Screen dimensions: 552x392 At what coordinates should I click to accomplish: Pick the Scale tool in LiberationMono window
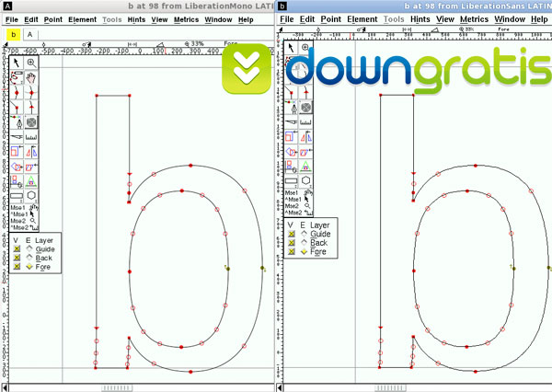(x=17, y=152)
